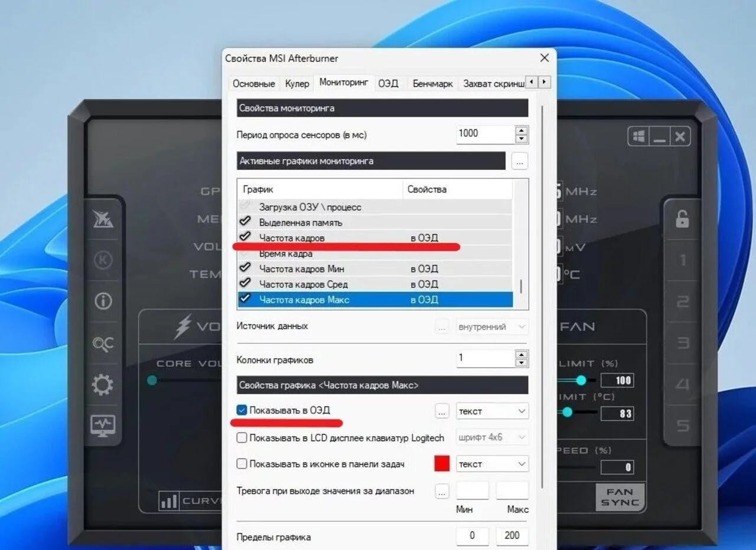Enable Показывать в иконке в панели задач
Image resolution: width=756 pixels, height=550 pixels.
242,464
